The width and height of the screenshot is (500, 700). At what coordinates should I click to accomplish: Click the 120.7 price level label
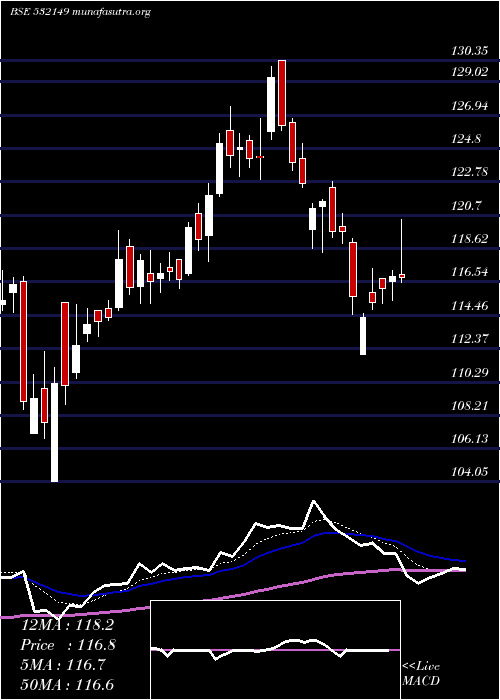[x=466, y=206]
